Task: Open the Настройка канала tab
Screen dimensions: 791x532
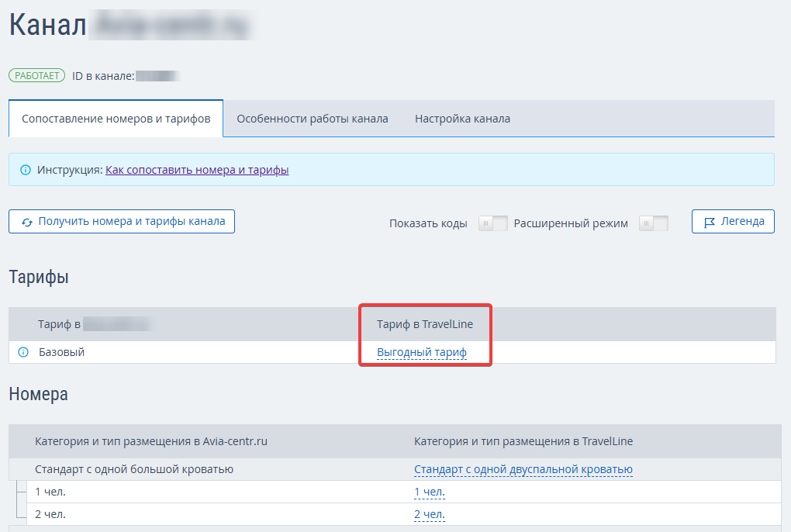Action: click(x=463, y=119)
